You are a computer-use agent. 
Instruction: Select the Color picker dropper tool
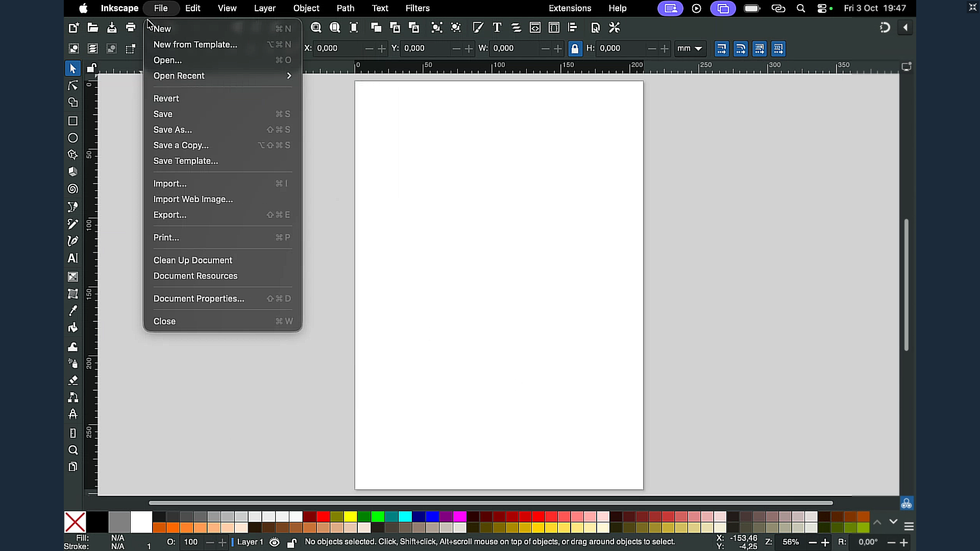73,311
